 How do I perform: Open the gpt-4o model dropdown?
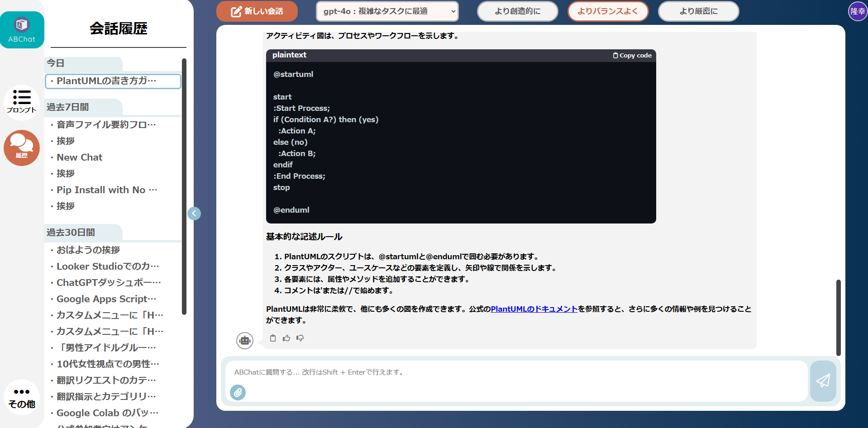(x=387, y=11)
